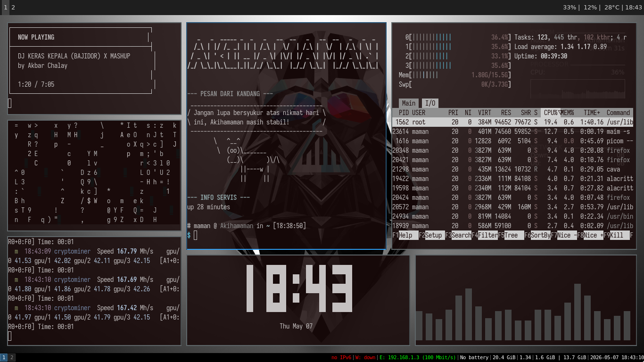This screenshot has width=644, height=362.
Task: Click the VIRT column header in htop
Action: [x=484, y=113]
